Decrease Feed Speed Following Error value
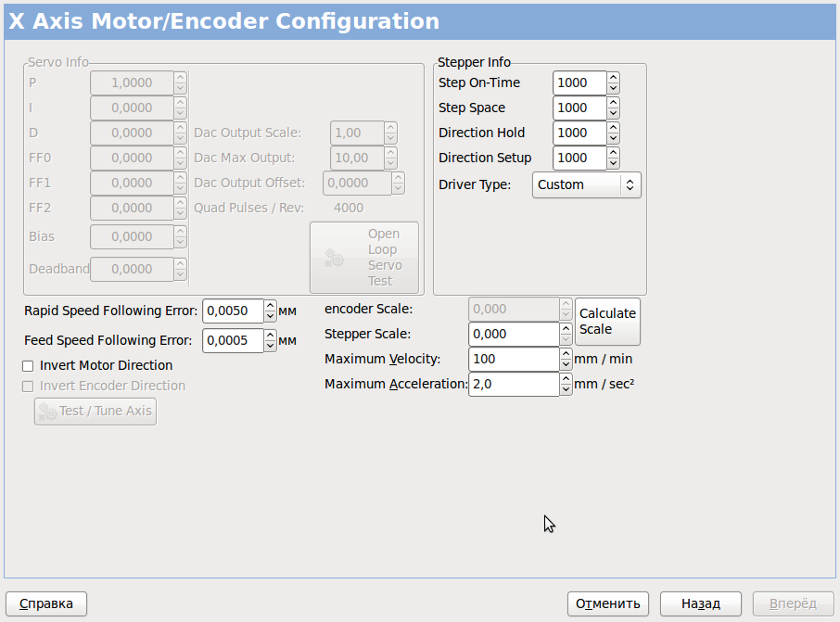840x622 pixels. [x=271, y=347]
